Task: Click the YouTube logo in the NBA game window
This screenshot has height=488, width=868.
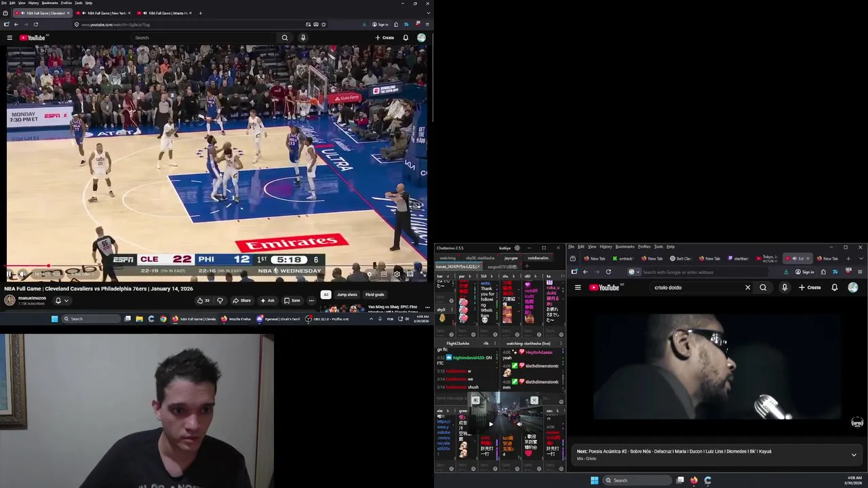Action: click(x=32, y=38)
